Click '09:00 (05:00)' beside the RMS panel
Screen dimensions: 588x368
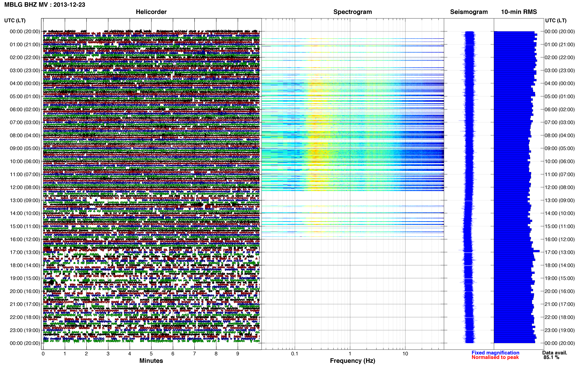(560, 148)
